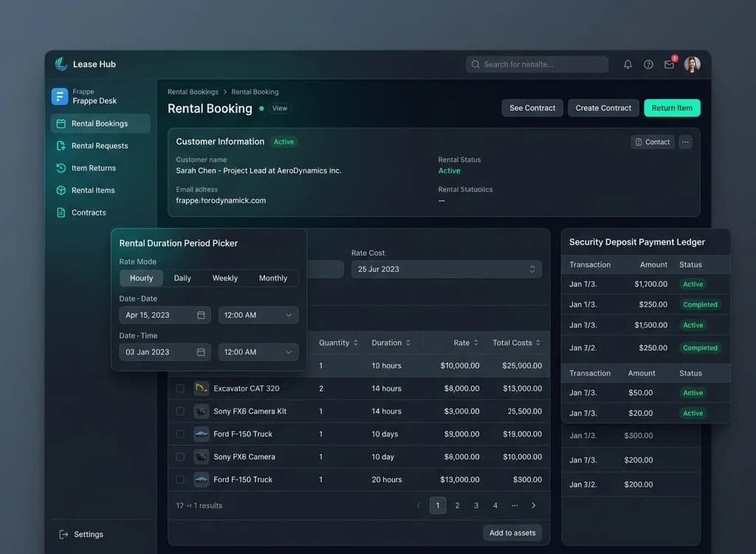Image resolution: width=756 pixels, height=554 pixels.
Task: Select Daily rate mode
Action: [x=182, y=278]
